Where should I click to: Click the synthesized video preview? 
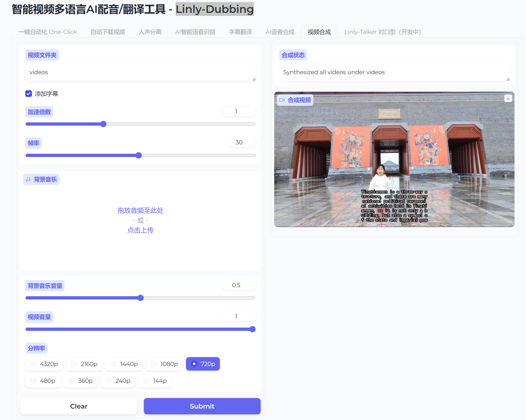(394, 159)
